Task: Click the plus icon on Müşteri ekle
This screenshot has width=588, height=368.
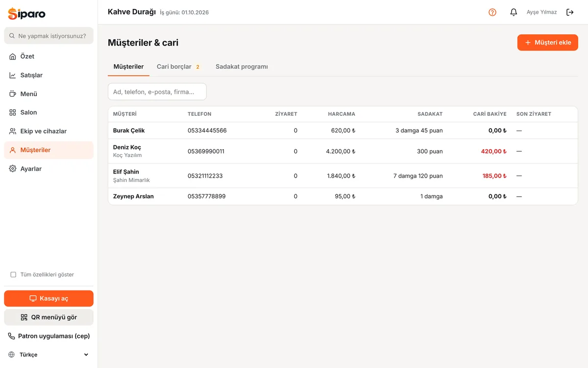Action: click(528, 43)
